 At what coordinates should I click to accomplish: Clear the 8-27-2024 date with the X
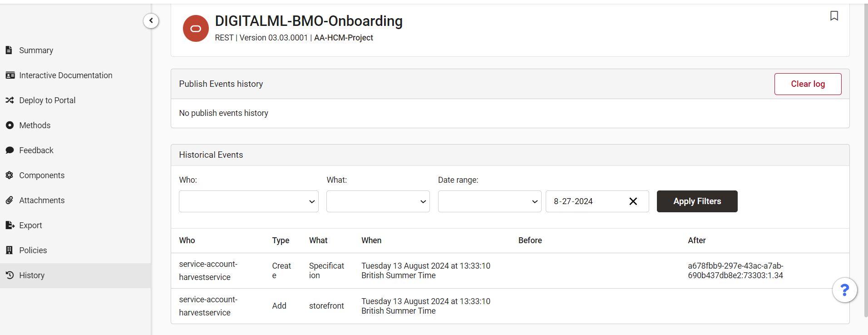click(x=633, y=201)
